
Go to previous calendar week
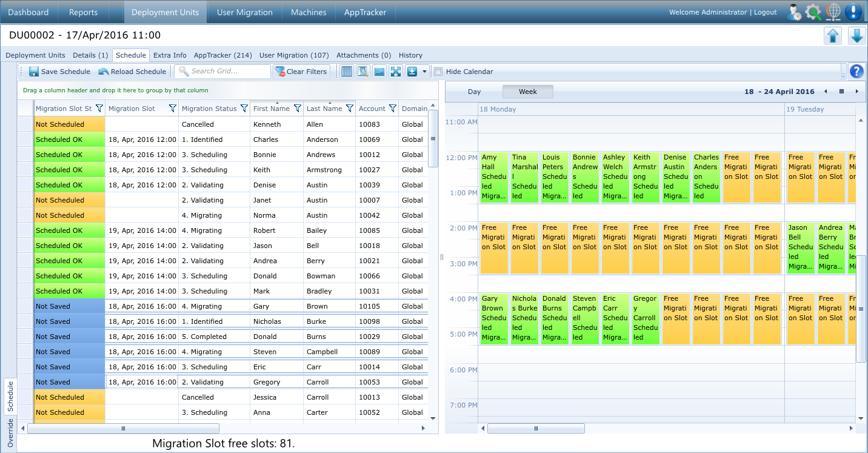coord(826,92)
